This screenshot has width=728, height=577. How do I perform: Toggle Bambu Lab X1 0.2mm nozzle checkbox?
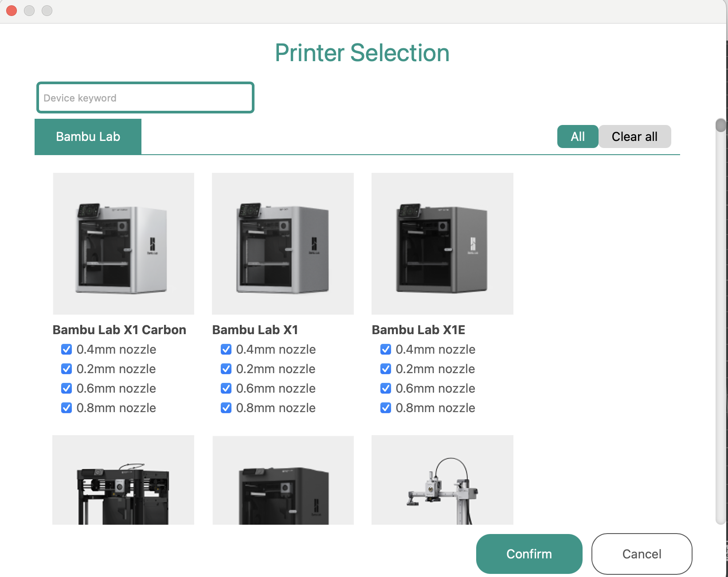click(x=226, y=369)
